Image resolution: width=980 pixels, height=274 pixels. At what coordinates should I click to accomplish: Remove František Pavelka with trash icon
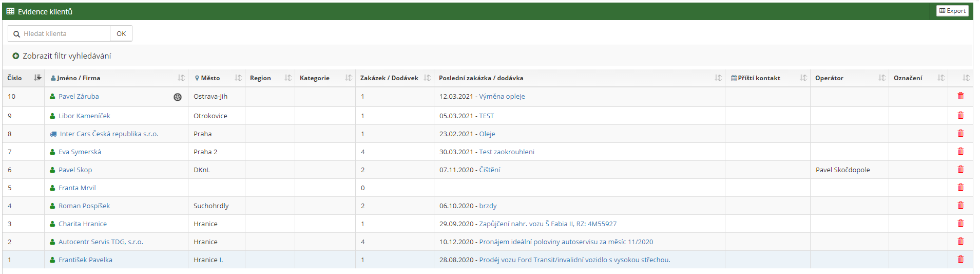click(960, 260)
